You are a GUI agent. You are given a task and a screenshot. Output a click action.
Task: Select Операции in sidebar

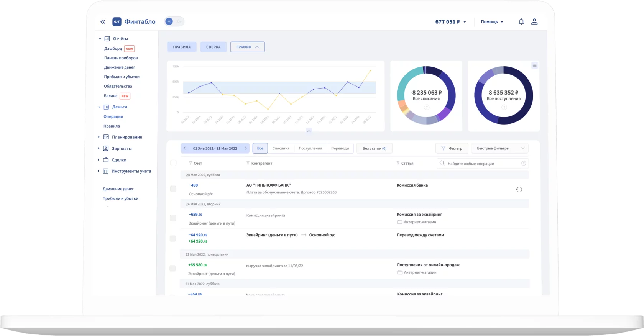pyautogui.click(x=113, y=116)
